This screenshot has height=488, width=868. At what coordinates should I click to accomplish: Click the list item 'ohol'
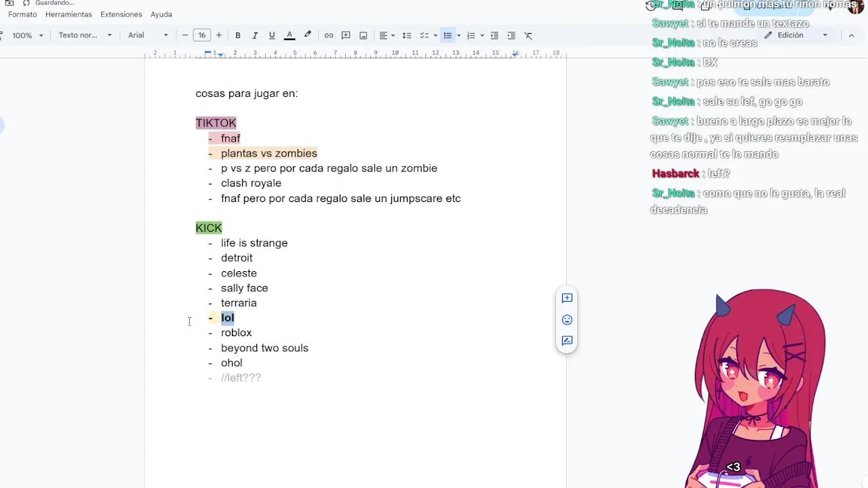(x=231, y=363)
